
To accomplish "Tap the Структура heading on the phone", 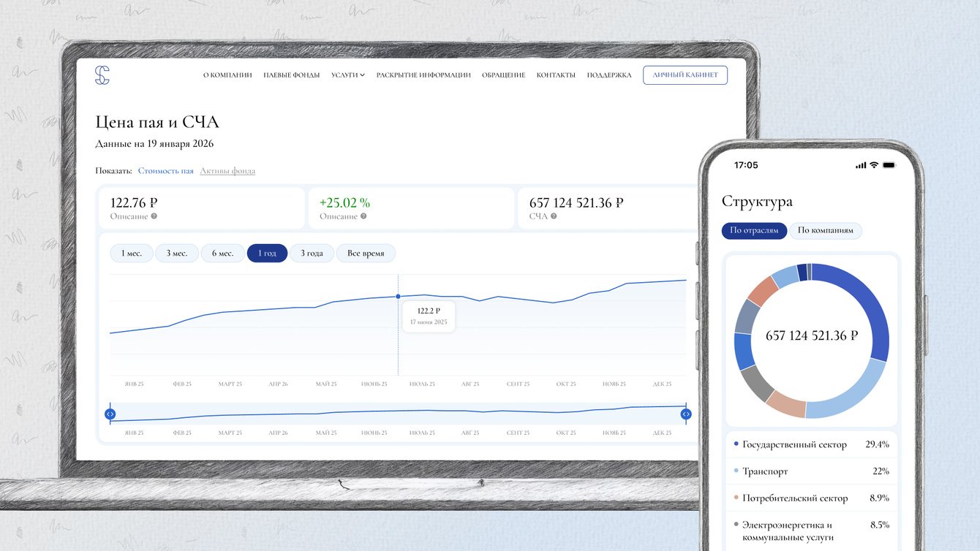I will tap(757, 202).
